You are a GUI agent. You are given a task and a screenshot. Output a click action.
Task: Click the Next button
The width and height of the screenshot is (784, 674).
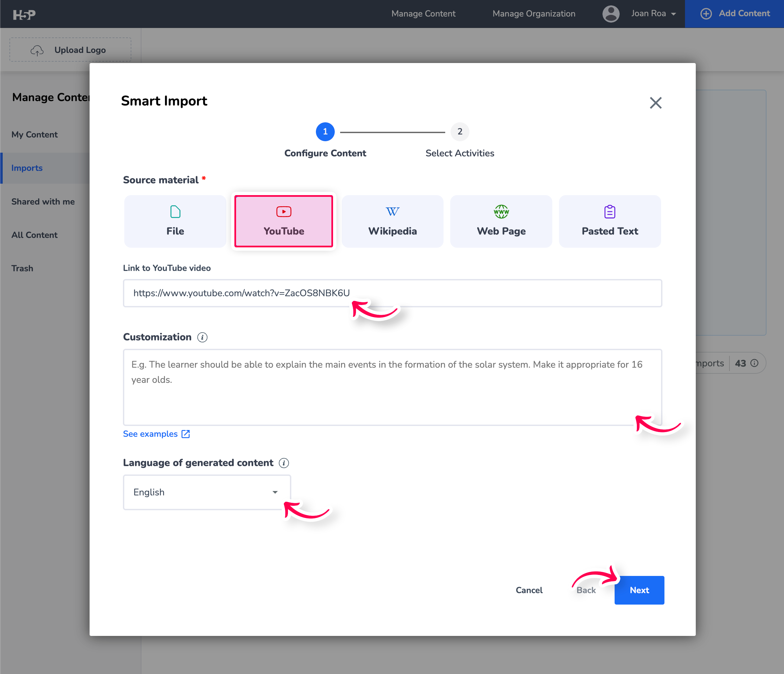pyautogui.click(x=639, y=590)
